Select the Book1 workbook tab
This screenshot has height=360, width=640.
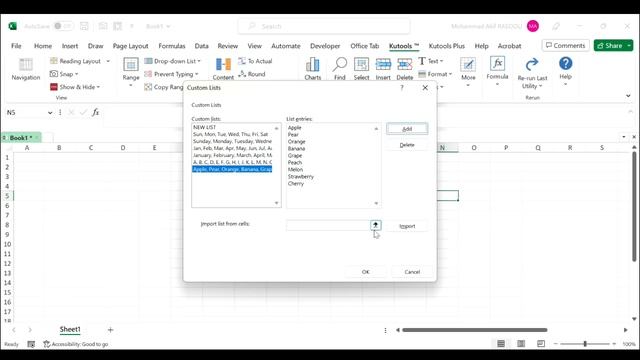pyautogui.click(x=21, y=138)
